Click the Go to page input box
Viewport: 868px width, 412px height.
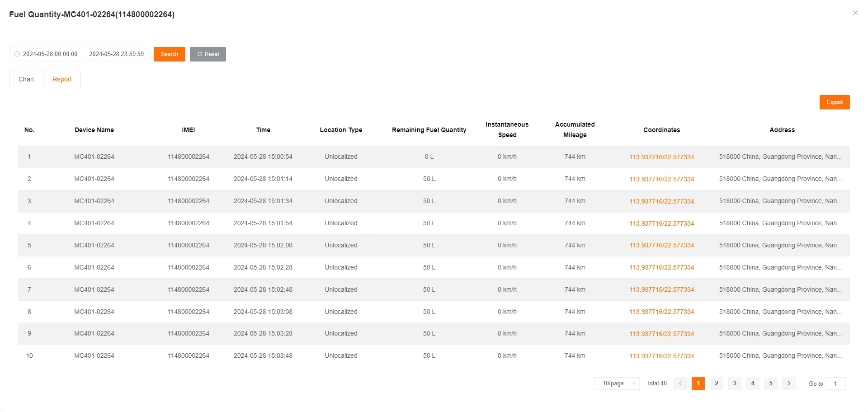pyautogui.click(x=836, y=383)
